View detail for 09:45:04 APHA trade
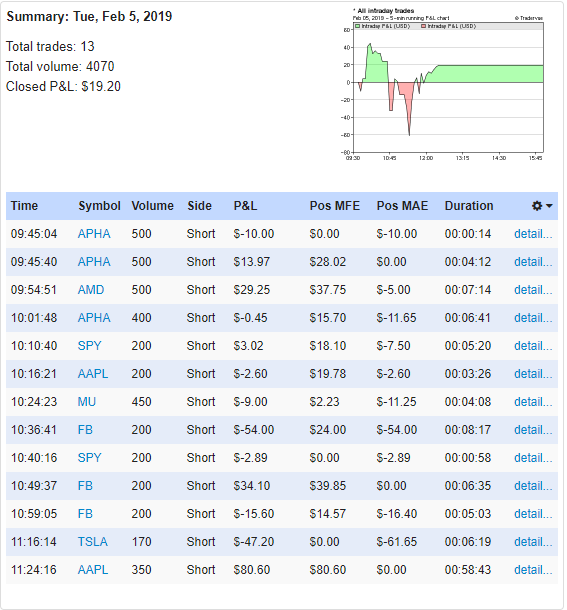 533,234
